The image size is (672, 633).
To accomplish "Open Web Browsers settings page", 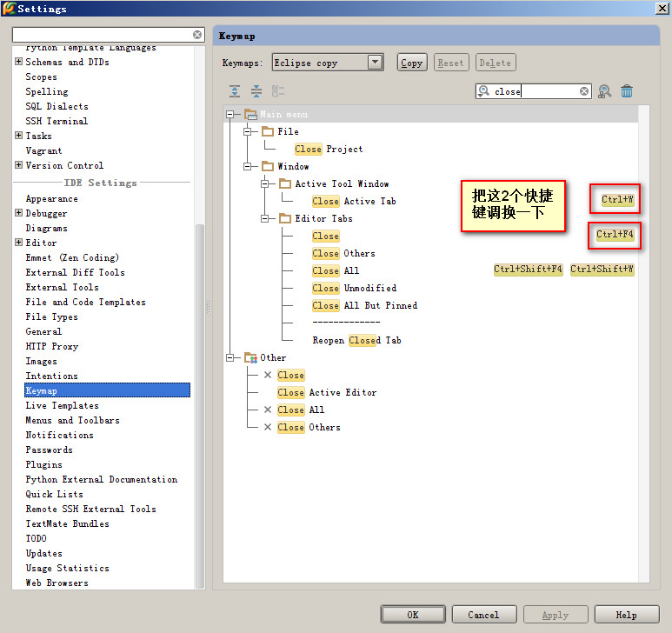I will tap(57, 583).
